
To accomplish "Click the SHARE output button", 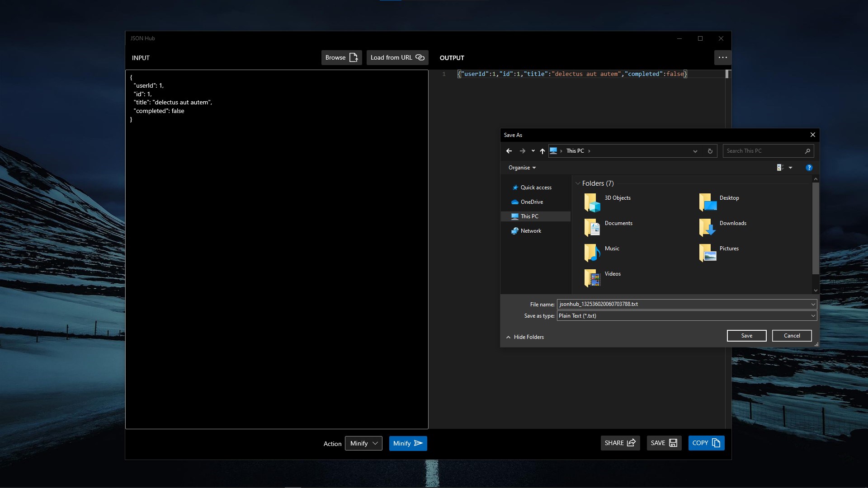I will pyautogui.click(x=620, y=443).
